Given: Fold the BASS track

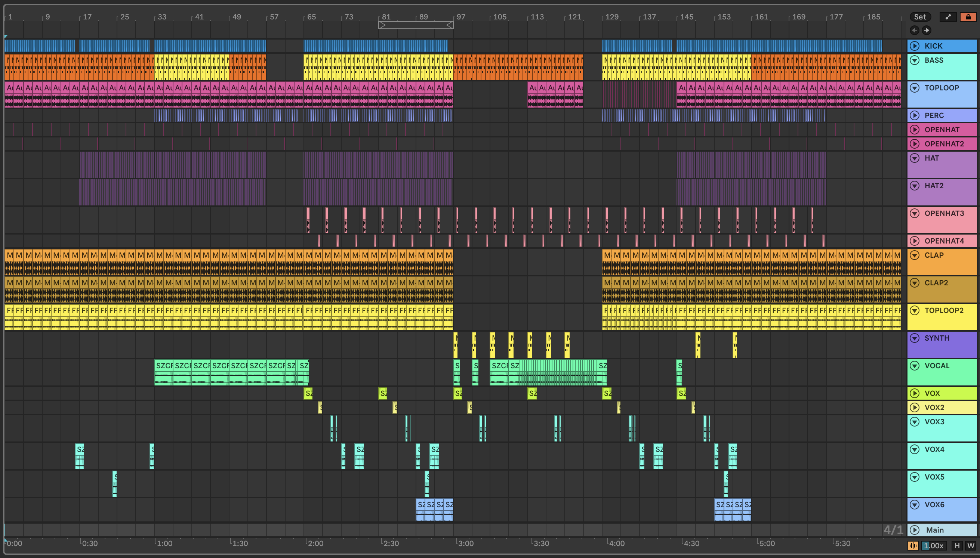Looking at the screenshot, I should coord(915,60).
